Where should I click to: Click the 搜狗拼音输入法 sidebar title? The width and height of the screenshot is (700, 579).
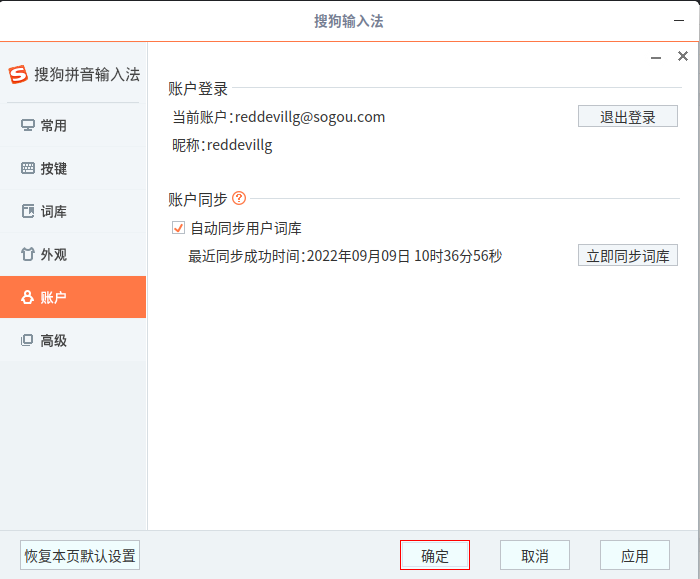click(88, 75)
